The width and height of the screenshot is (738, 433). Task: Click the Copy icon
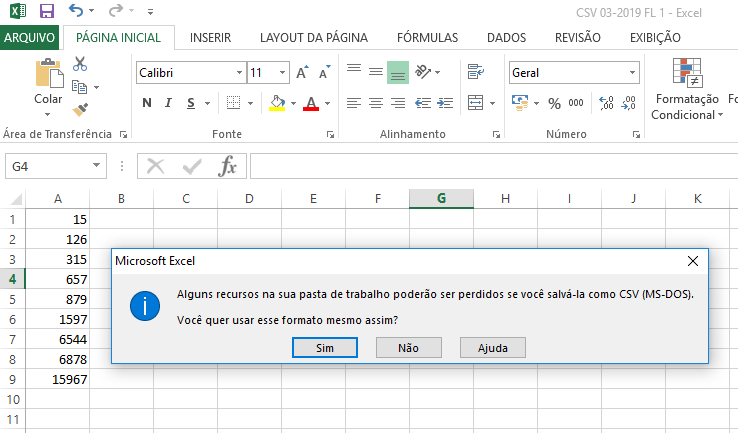(x=79, y=87)
